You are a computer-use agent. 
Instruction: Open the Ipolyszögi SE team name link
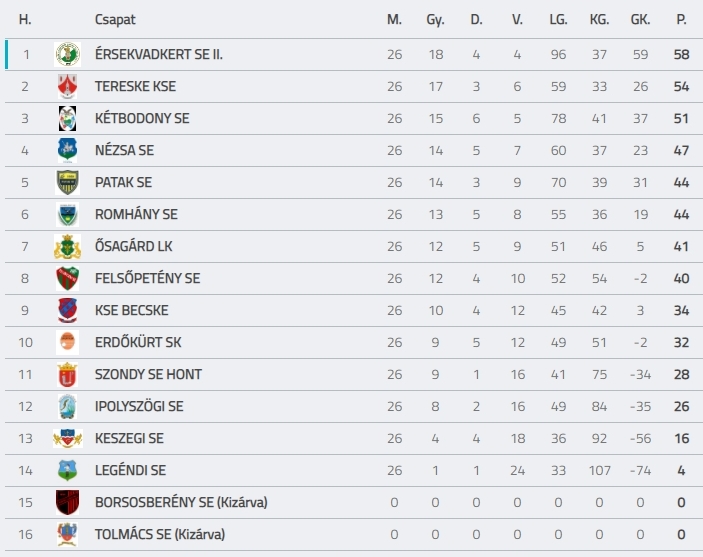click(x=139, y=406)
